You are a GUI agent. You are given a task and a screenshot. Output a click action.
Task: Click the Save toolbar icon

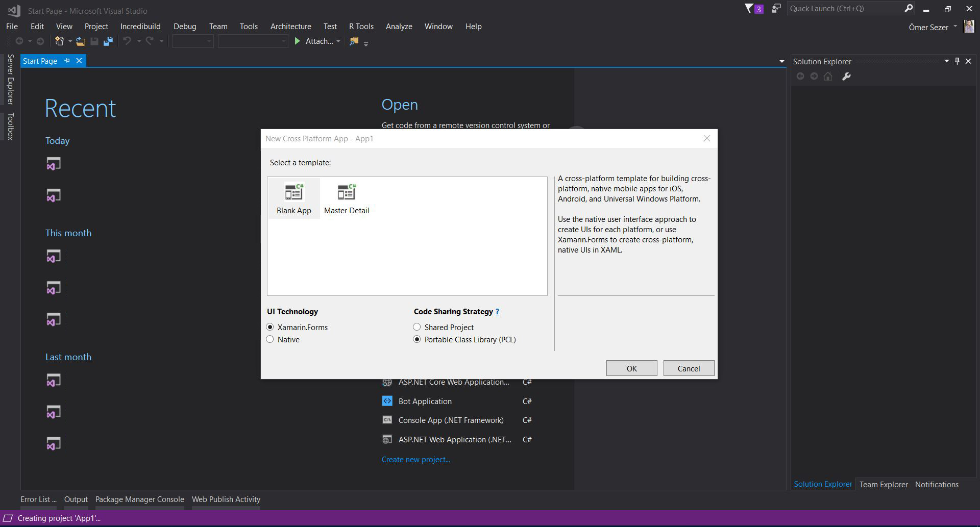(94, 41)
